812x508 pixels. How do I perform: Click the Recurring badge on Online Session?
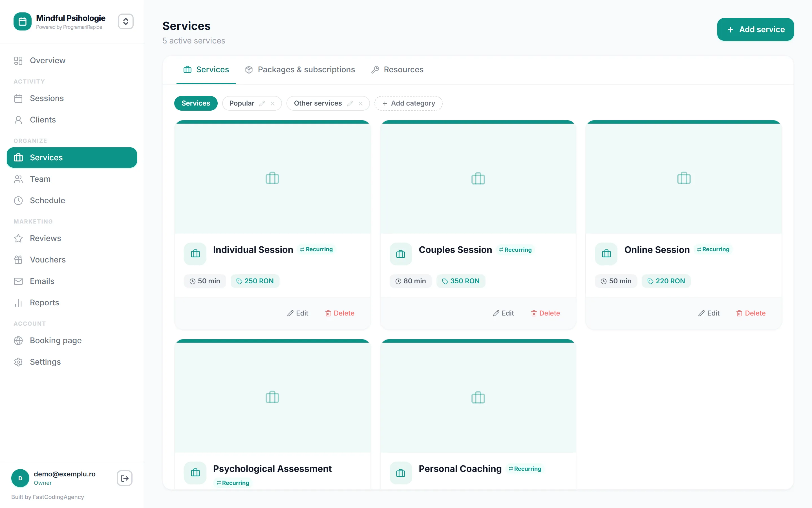pos(713,249)
